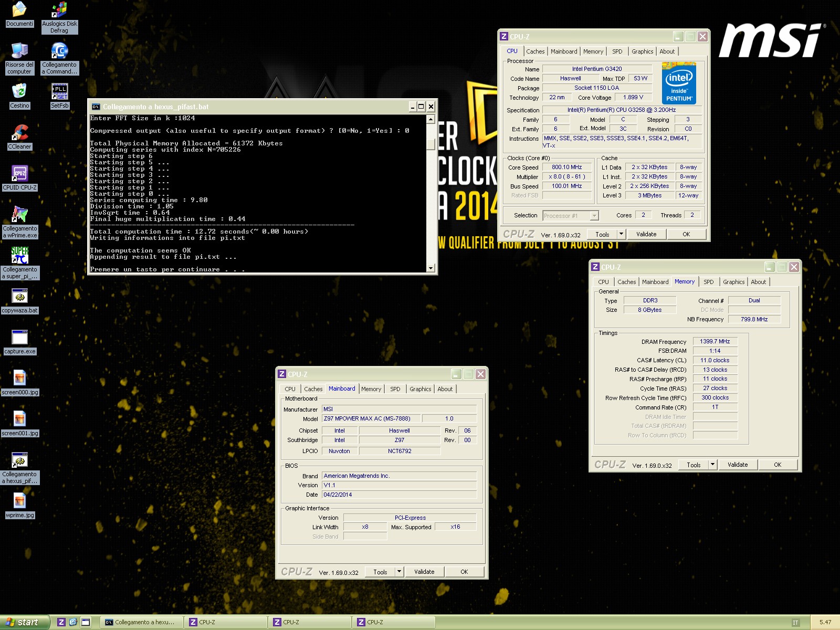
Task: Select CPU tab in the Mainboard window
Action: [290, 389]
